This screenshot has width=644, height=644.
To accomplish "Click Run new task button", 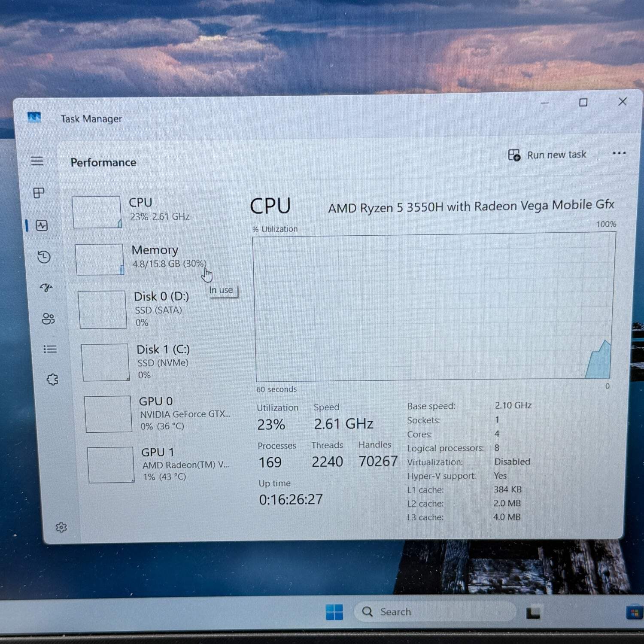I will click(x=547, y=155).
